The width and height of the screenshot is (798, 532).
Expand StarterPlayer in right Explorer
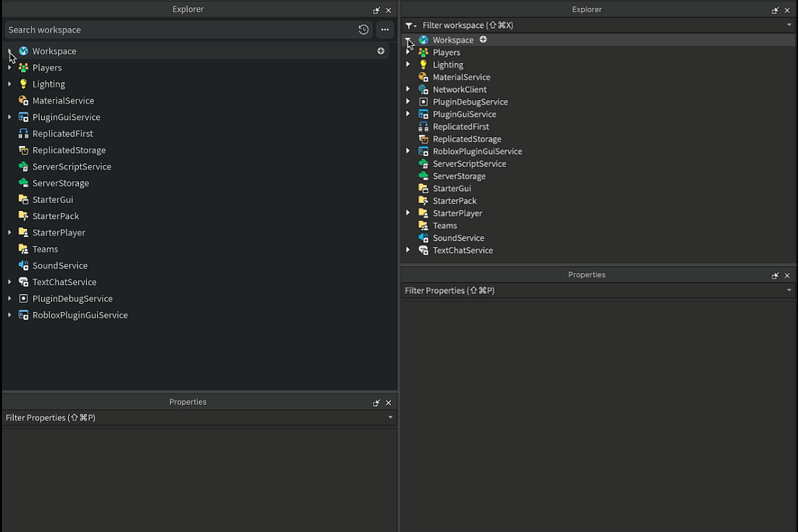click(x=408, y=213)
